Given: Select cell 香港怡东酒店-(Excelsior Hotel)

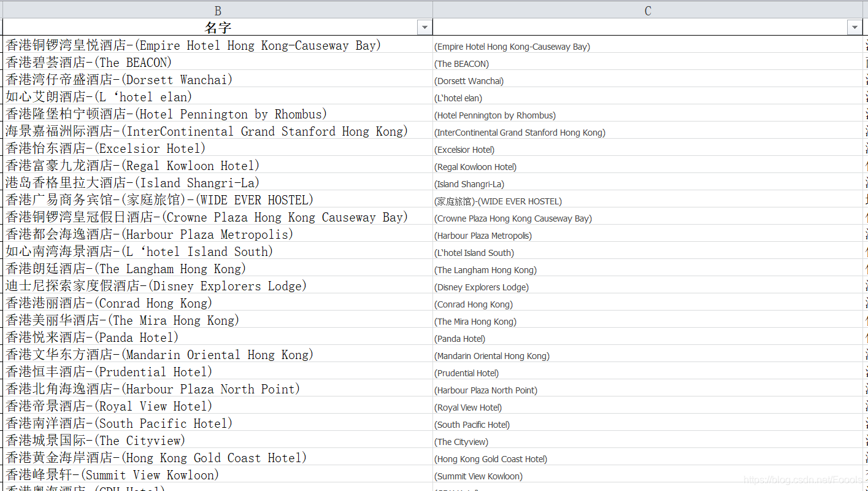Looking at the screenshot, I should click(218, 148).
